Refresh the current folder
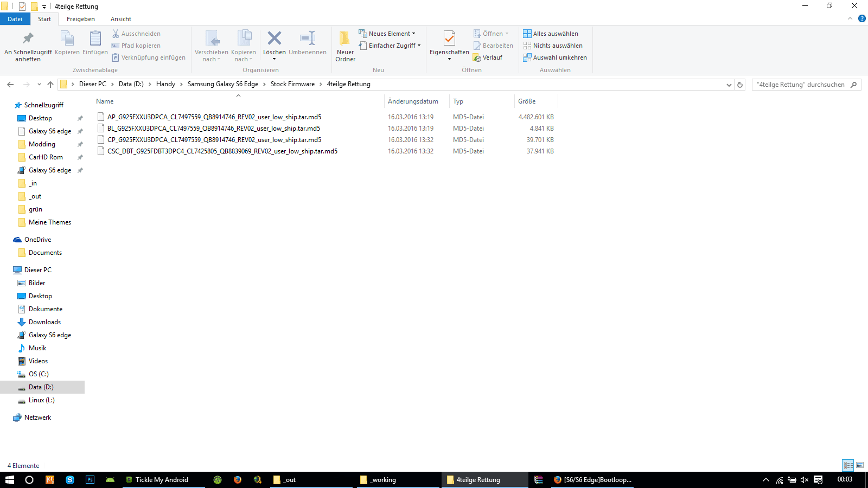 point(739,85)
